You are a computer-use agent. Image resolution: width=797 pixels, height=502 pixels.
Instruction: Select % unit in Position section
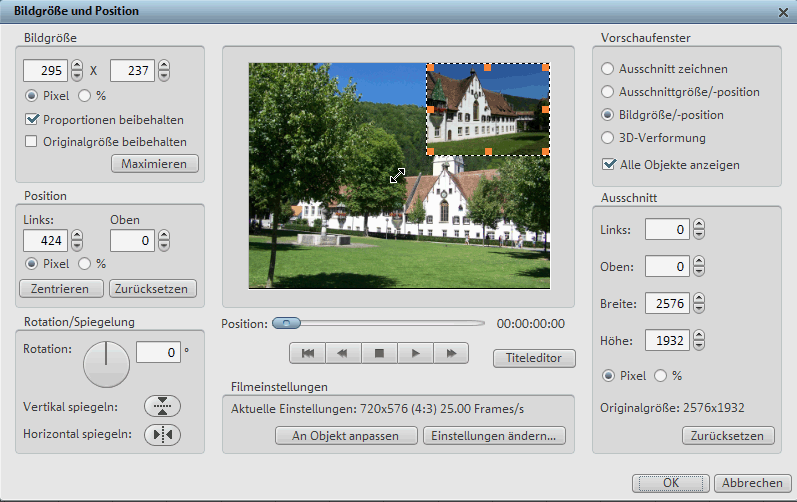point(84,264)
